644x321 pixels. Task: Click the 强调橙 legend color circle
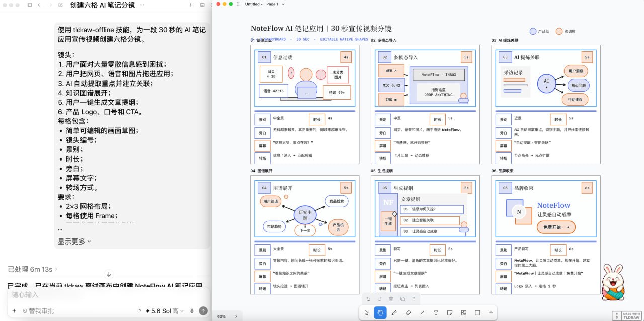tap(559, 31)
